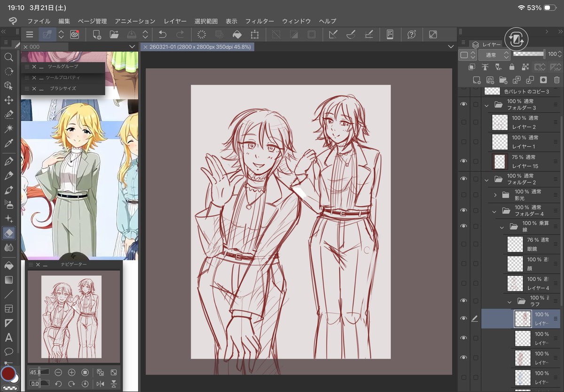Collapse フォルダー 4 with its chevron
Image resolution: width=564 pixels, height=392 pixels.
(494, 212)
